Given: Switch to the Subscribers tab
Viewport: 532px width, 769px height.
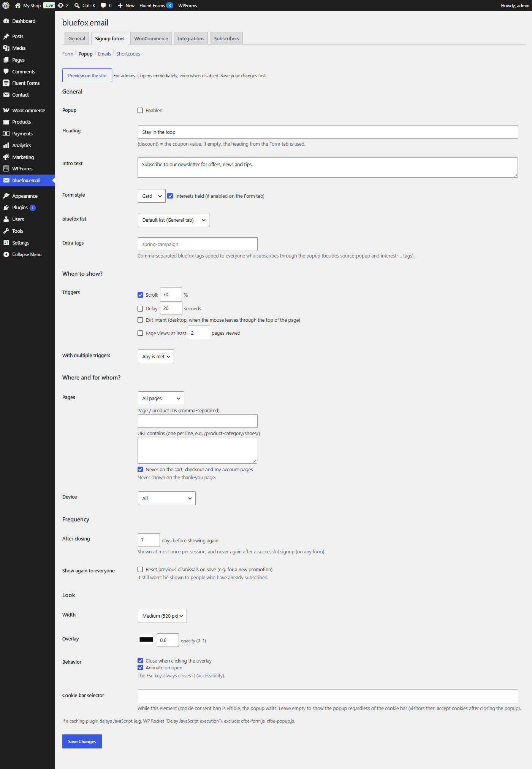Looking at the screenshot, I should click(x=226, y=38).
